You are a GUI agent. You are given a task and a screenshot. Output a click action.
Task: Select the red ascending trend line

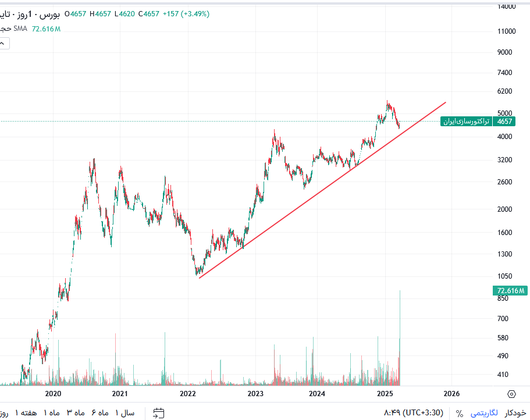click(322, 190)
